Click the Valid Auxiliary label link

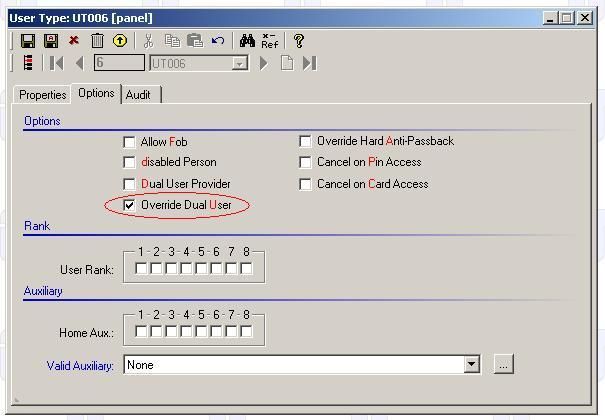pos(80,366)
